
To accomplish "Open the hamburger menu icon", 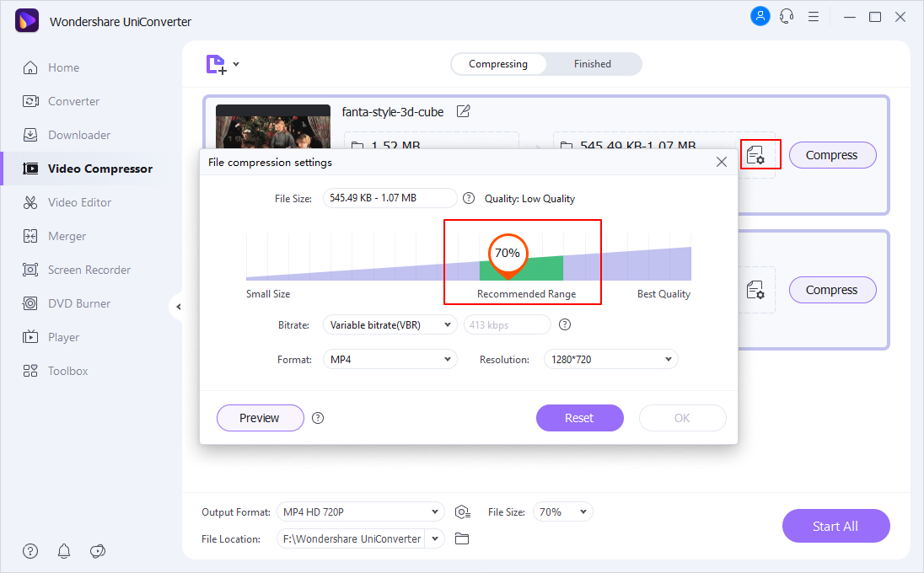I will (814, 17).
